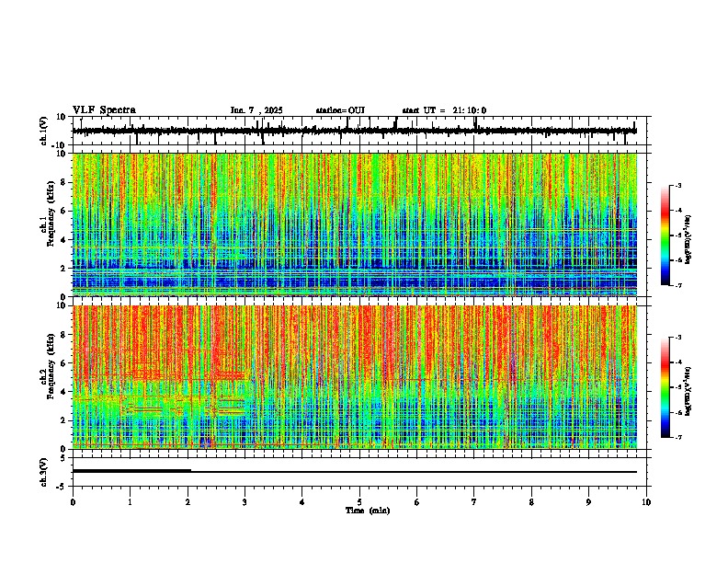Click the time axis tick label "5"

pyautogui.click(x=359, y=502)
